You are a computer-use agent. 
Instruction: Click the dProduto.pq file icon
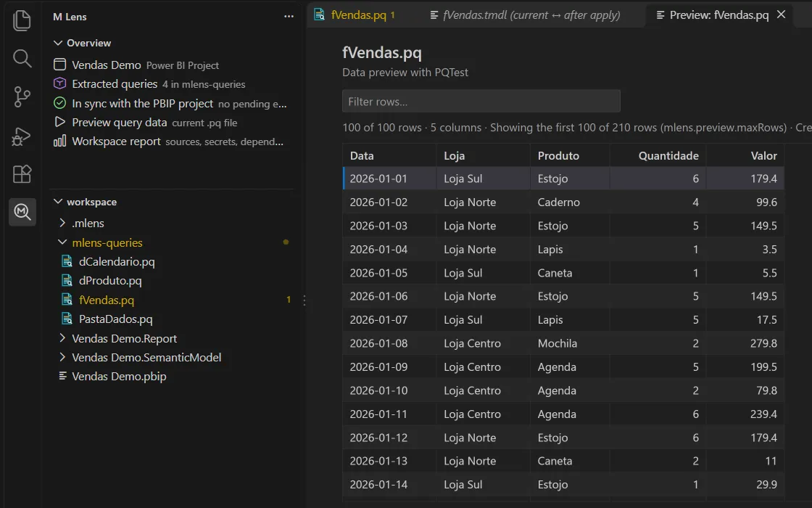67,280
